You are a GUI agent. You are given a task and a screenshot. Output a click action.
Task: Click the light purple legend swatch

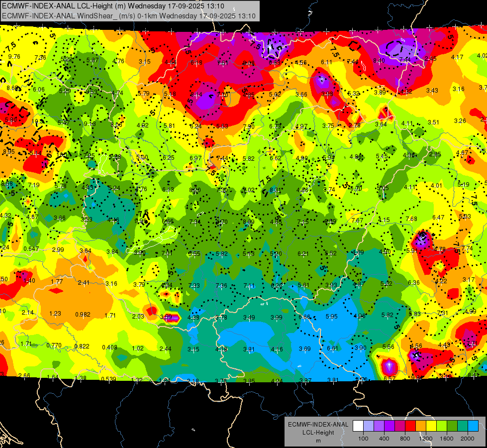[379, 426]
